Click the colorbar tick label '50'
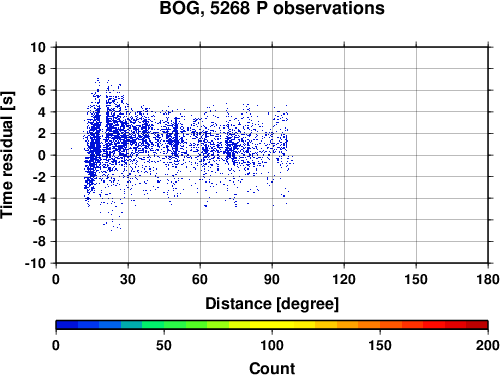500x375 pixels. click(x=164, y=345)
